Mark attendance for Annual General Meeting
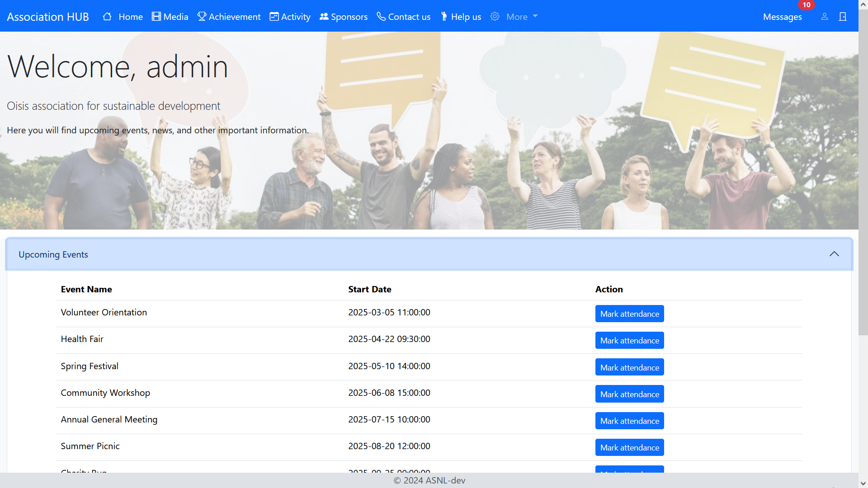 pyautogui.click(x=629, y=421)
